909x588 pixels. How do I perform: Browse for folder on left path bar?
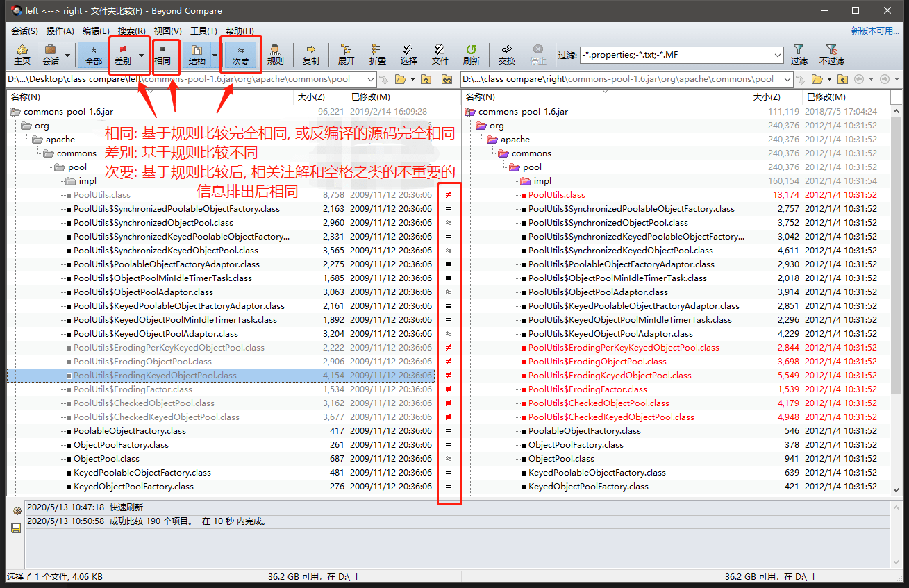[x=401, y=79]
